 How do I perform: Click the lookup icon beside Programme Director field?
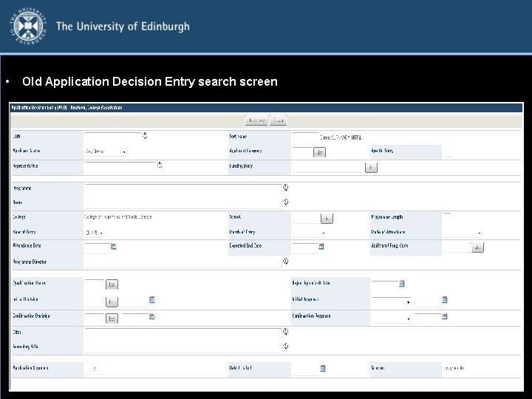pyautogui.click(x=286, y=262)
